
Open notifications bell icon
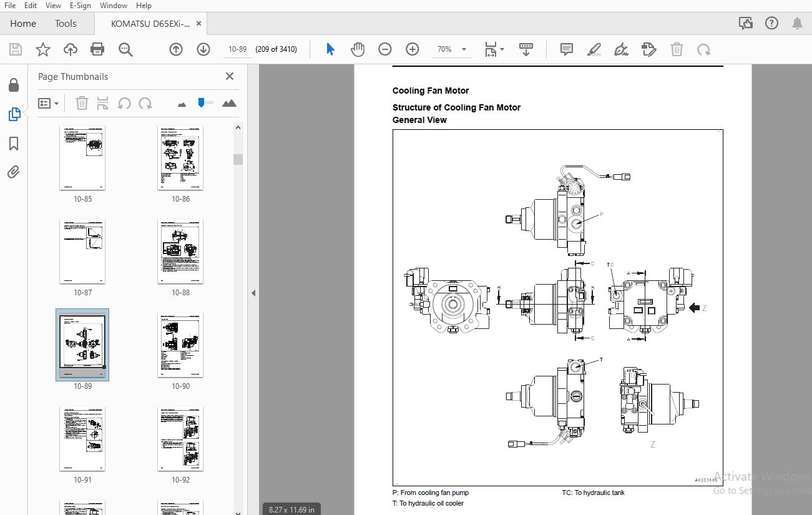coord(798,24)
